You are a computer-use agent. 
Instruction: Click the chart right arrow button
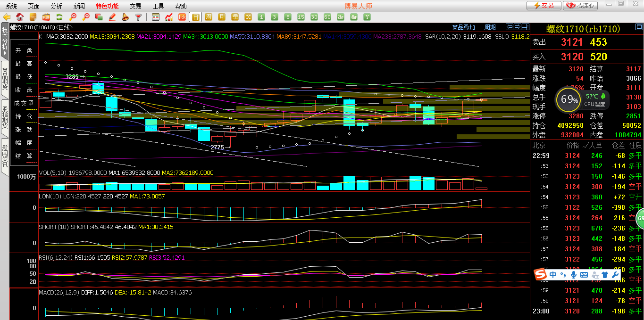[518, 27]
